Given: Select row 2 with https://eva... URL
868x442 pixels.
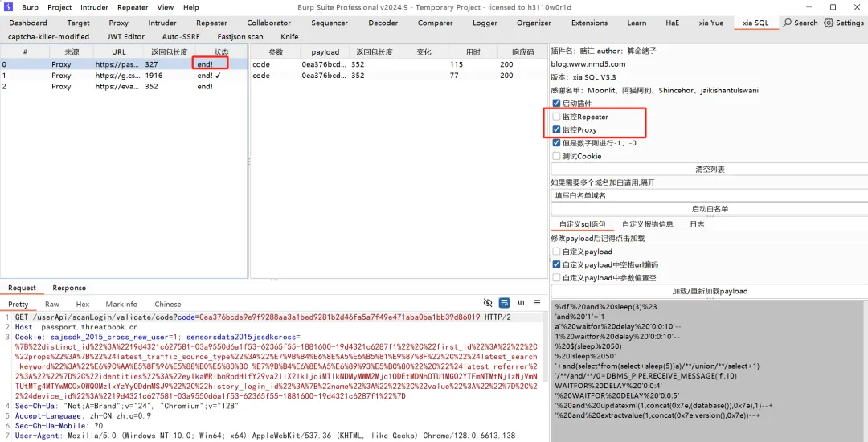Looking at the screenshot, I should tap(124, 86).
